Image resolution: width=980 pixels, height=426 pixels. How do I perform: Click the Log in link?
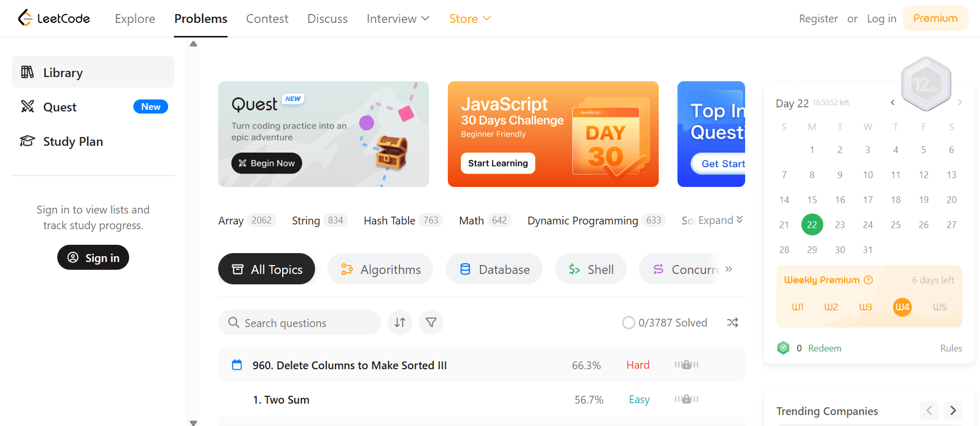point(882,19)
